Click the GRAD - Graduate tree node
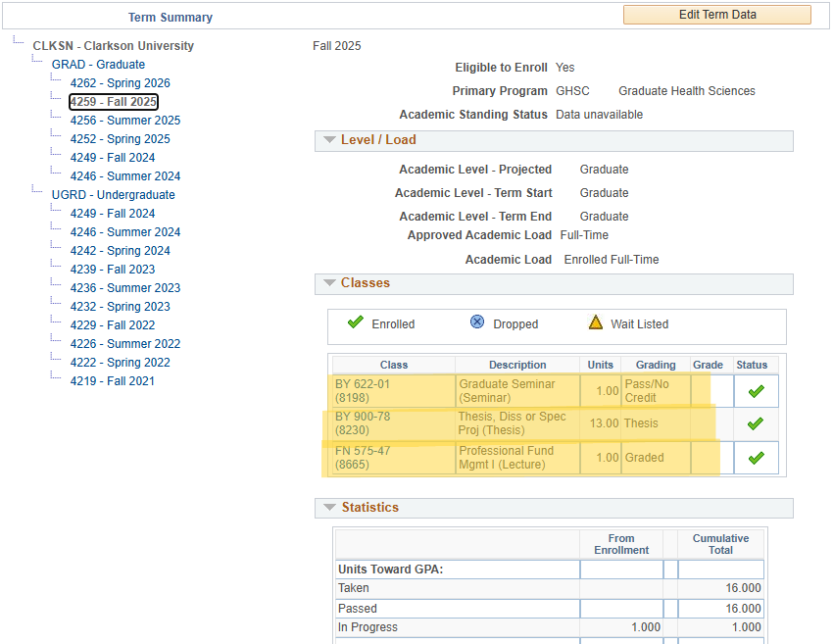 pos(98,65)
